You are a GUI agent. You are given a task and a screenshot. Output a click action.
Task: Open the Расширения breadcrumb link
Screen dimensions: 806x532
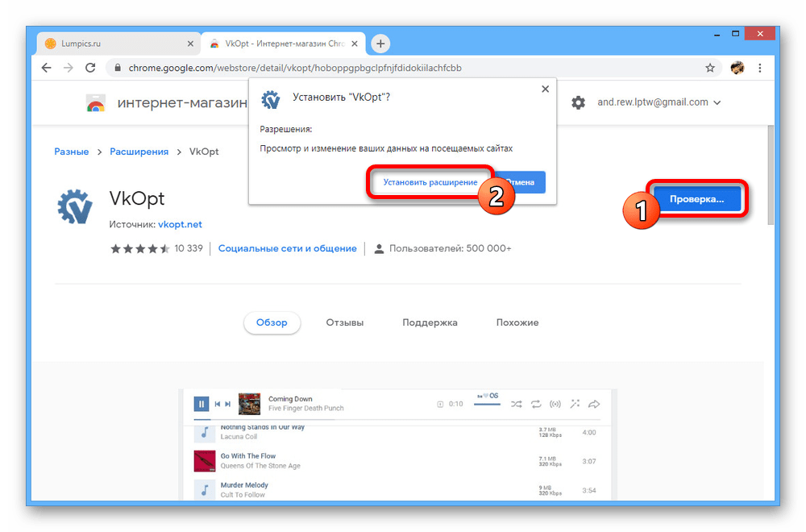(139, 152)
